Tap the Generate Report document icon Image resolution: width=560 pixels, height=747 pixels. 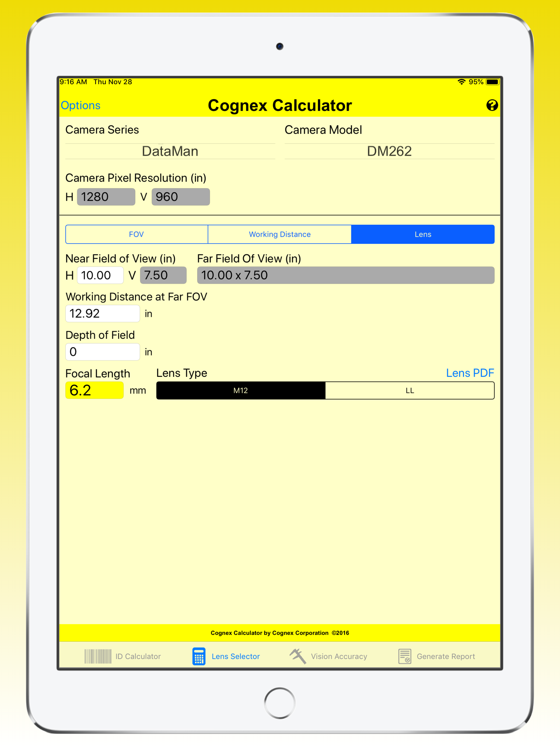[405, 656]
